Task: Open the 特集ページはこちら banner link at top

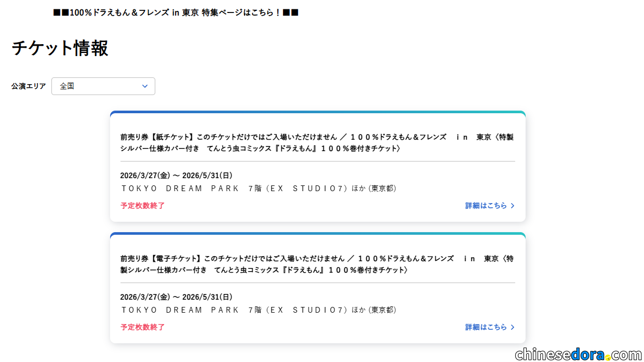Action: click(x=176, y=12)
